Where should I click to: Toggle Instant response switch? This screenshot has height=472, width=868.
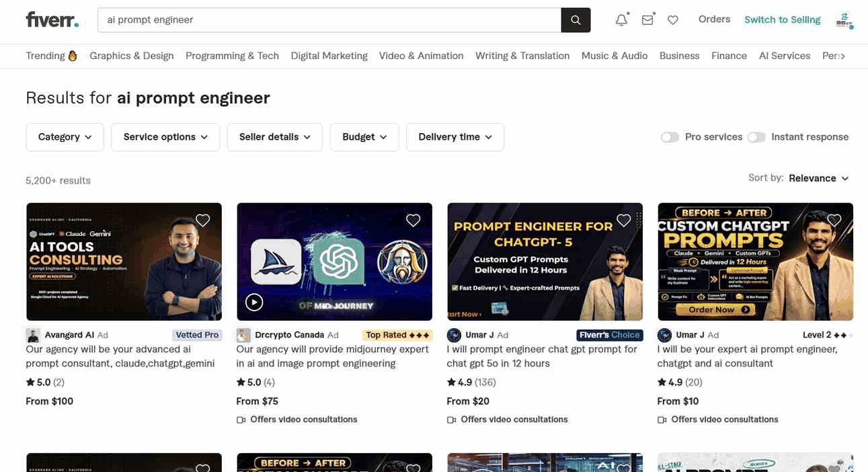tap(756, 137)
